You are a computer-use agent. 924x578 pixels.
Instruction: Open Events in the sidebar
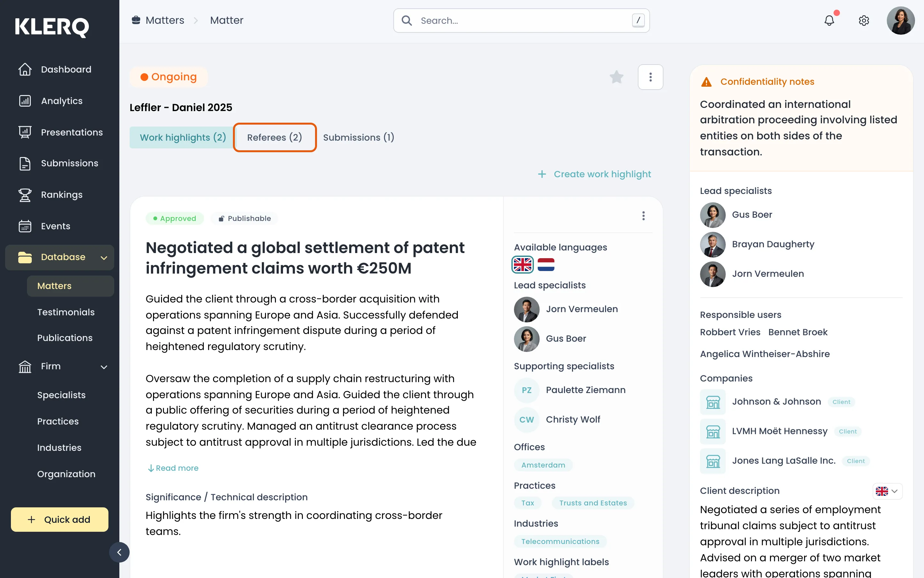pyautogui.click(x=60, y=226)
